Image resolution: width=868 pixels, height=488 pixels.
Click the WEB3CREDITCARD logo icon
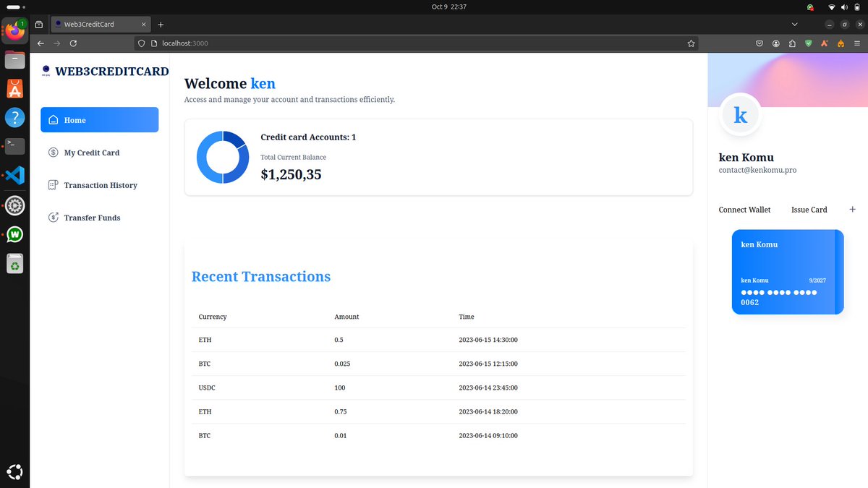(46, 71)
